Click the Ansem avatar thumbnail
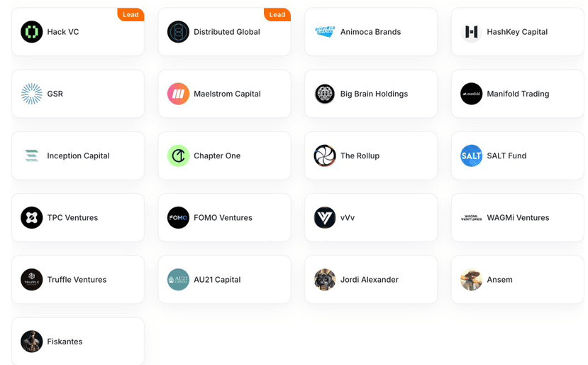This screenshot has width=588, height=365. point(472,280)
